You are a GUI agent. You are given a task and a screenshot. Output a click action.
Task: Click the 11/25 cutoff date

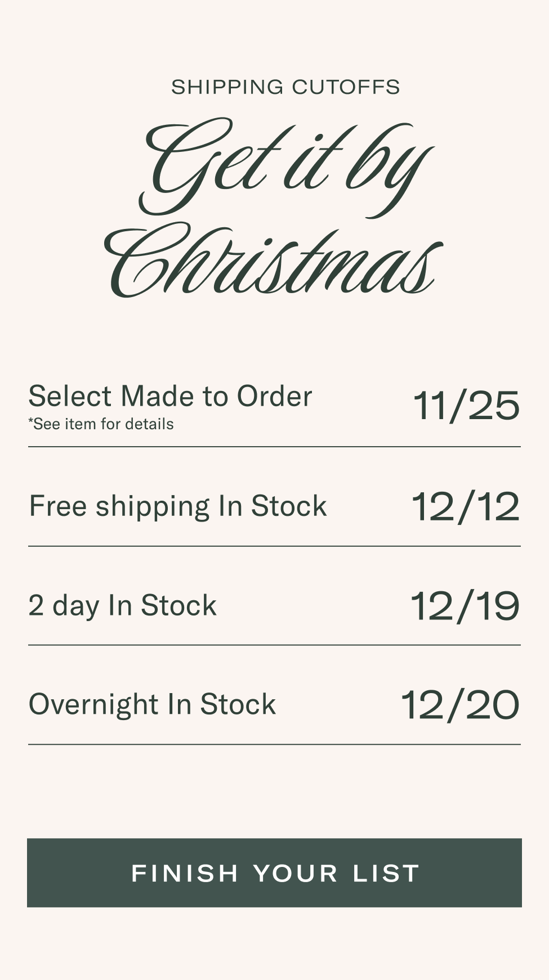click(x=466, y=406)
